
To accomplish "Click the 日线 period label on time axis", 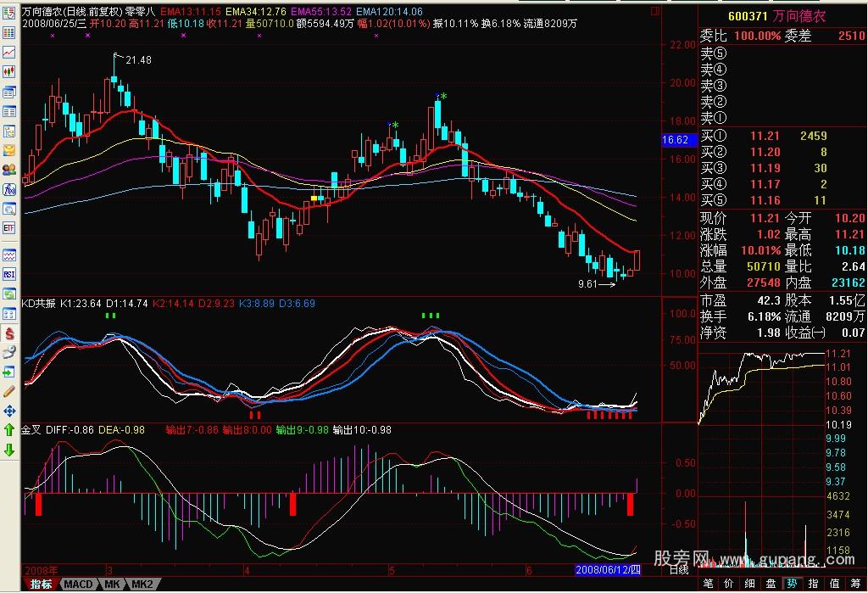I will coord(678,569).
